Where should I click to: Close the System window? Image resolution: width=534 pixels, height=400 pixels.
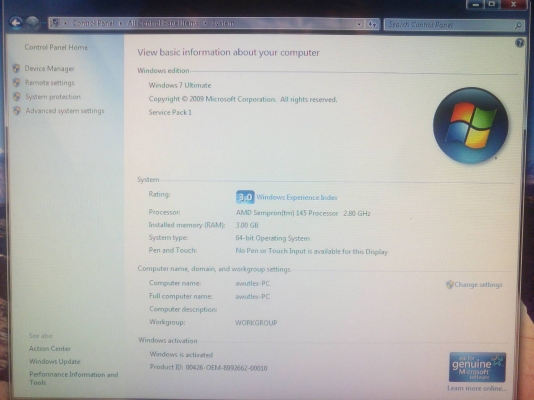tap(514, 4)
